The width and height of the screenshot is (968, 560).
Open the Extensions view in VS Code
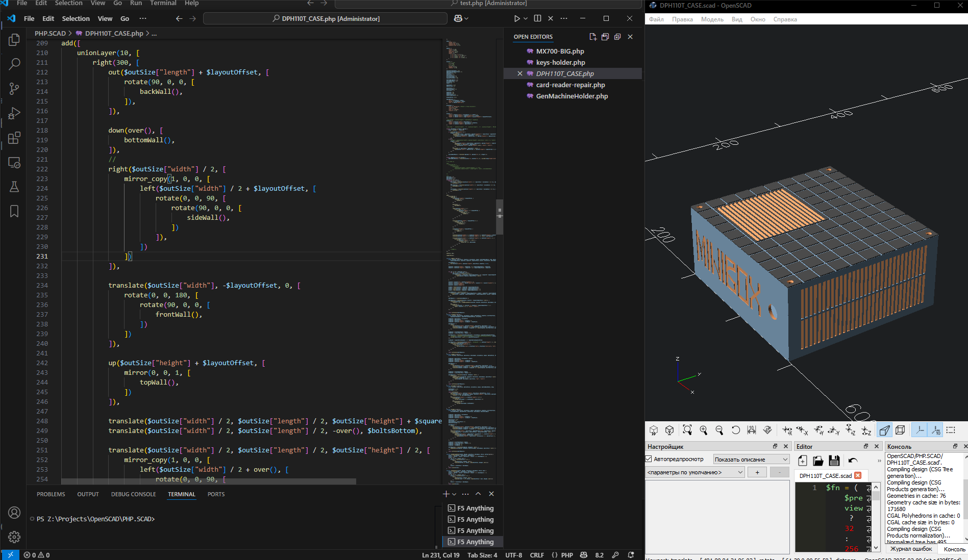coord(14,138)
